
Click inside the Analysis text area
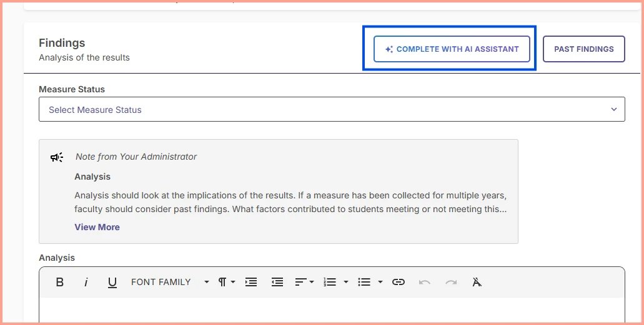(332, 310)
